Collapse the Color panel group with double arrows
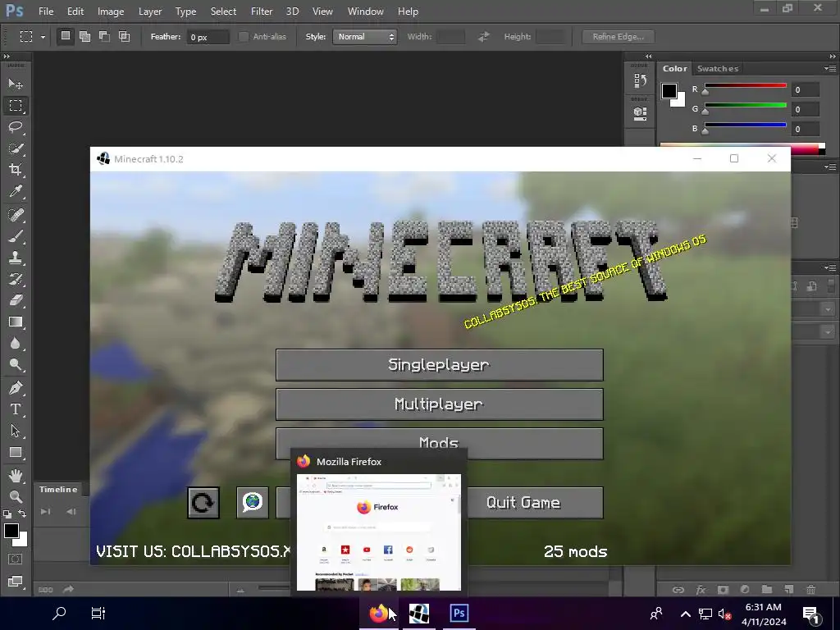This screenshot has height=630, width=840. (x=833, y=57)
